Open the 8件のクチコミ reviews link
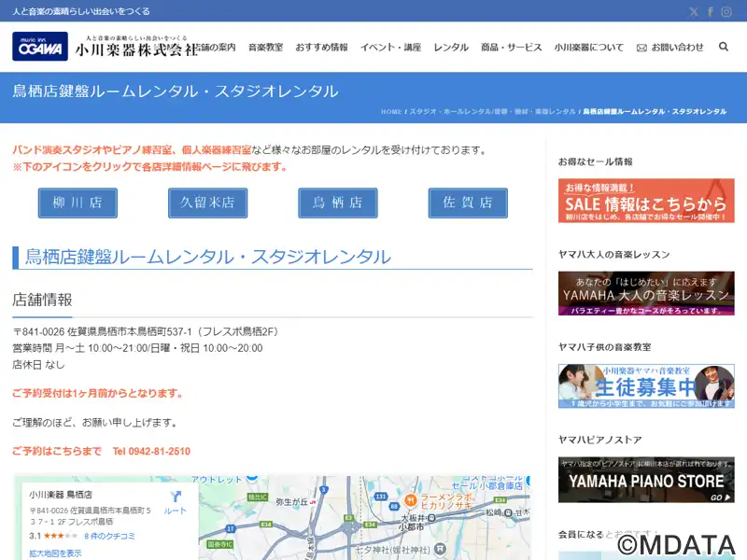The image size is (747, 560). (109, 536)
